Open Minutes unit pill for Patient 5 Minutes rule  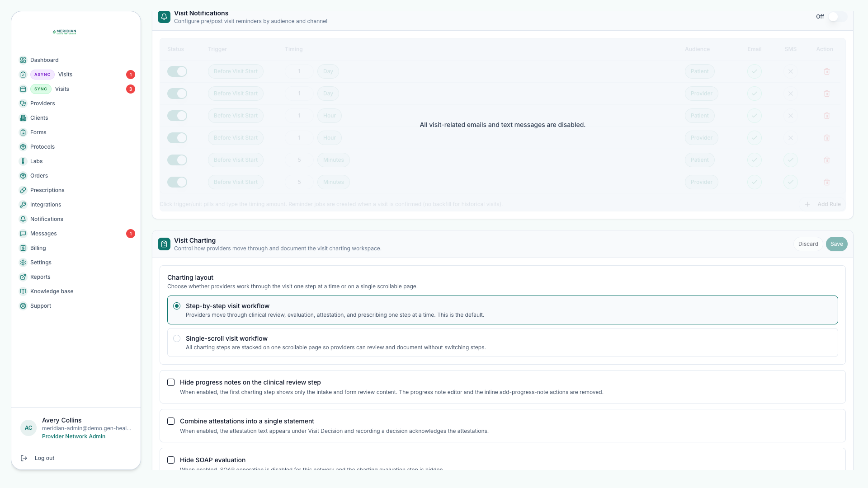point(334,160)
